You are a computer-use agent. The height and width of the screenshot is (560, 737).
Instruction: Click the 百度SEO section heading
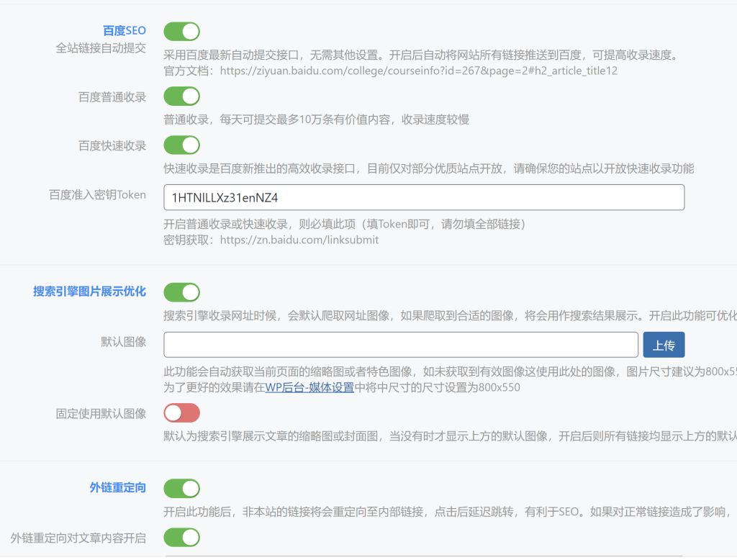pos(123,31)
